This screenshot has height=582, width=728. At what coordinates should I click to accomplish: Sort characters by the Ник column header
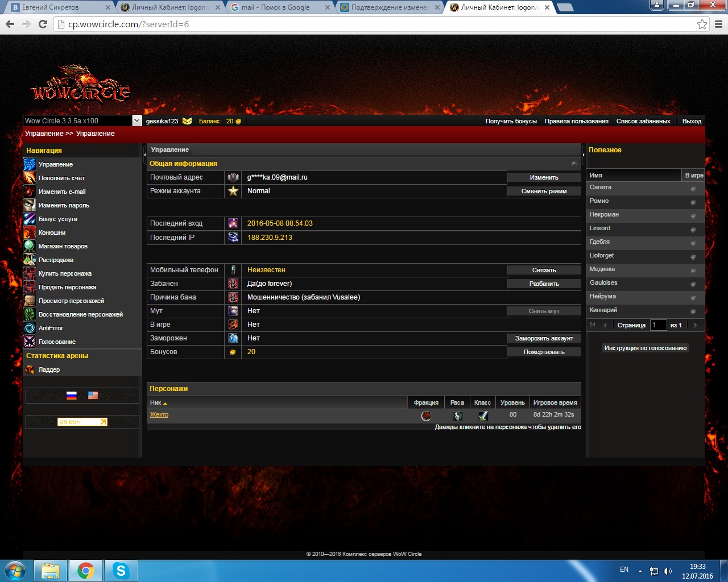(156, 402)
